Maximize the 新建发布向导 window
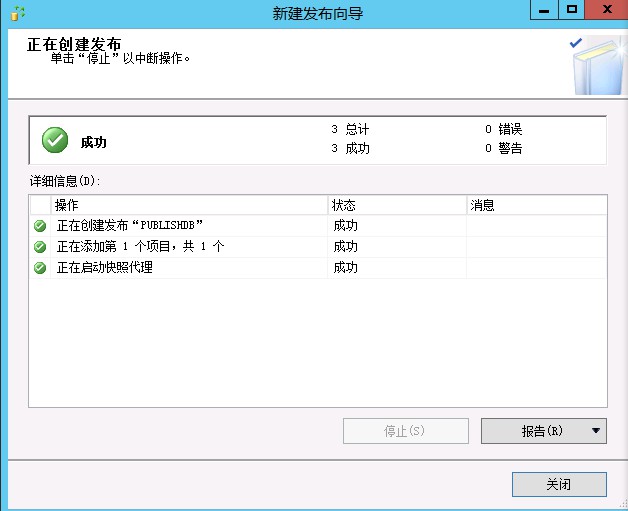 click(x=571, y=10)
